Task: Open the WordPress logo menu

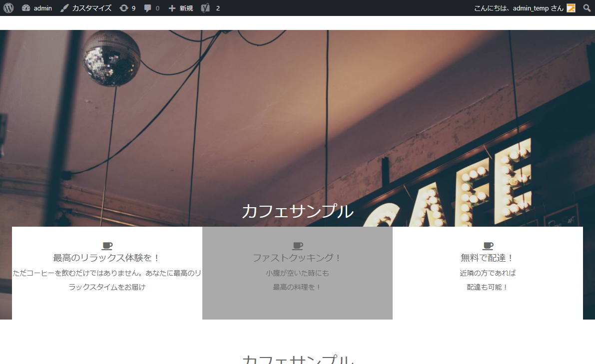Action: (8, 8)
